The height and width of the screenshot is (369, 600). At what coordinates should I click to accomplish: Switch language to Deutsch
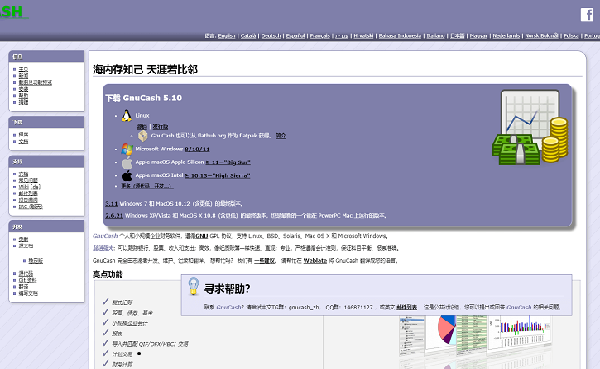[271, 36]
